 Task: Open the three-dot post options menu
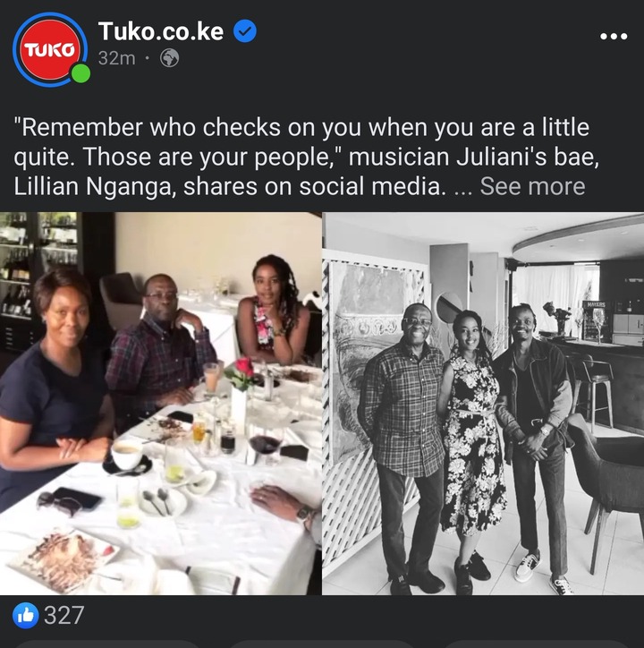click(614, 37)
